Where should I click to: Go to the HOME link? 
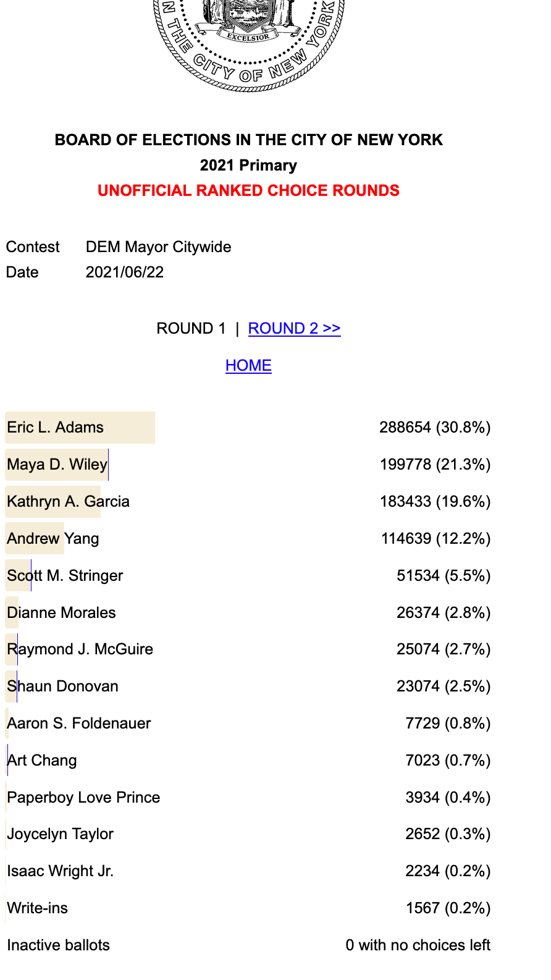click(x=248, y=365)
